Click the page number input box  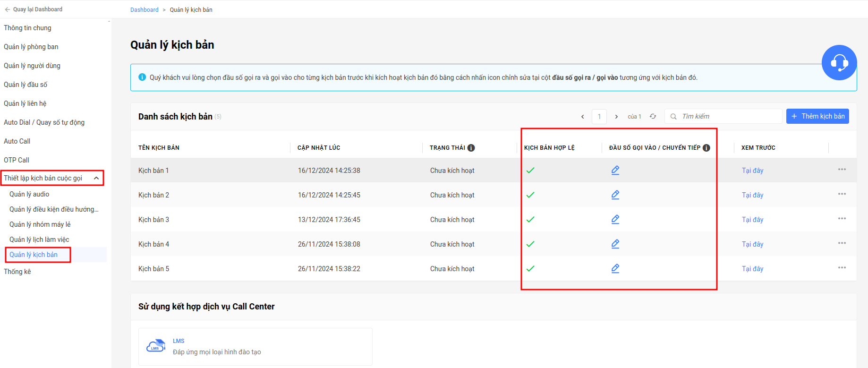click(x=599, y=117)
